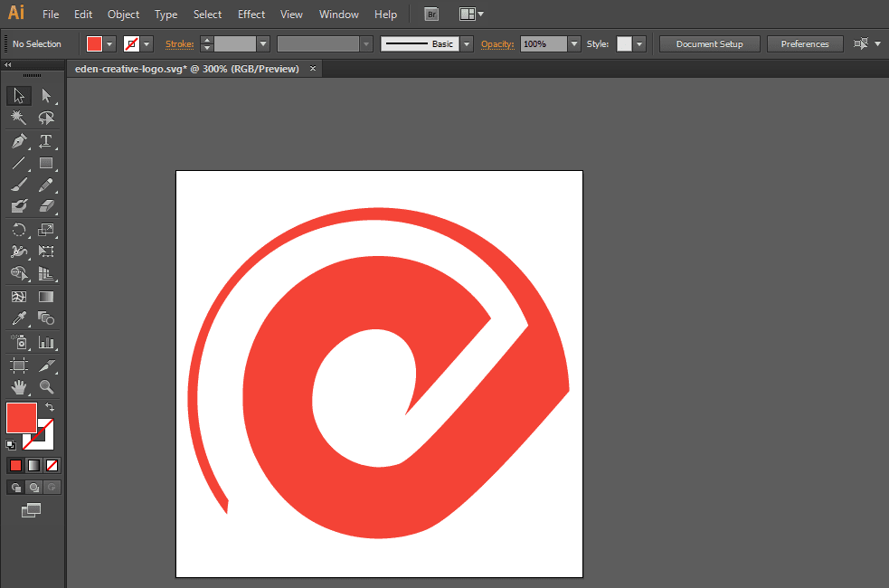889x588 pixels.
Task: Swap fill and stroke colors
Action: point(50,407)
